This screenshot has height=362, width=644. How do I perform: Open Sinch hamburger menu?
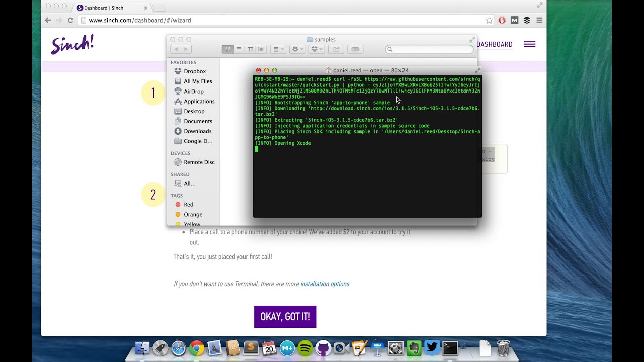point(530,44)
